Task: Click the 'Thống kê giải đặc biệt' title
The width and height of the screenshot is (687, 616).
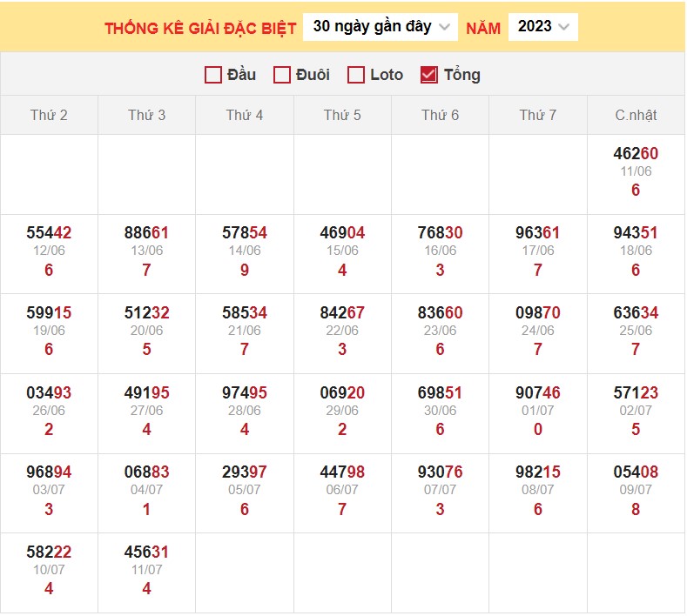Action: (x=200, y=28)
